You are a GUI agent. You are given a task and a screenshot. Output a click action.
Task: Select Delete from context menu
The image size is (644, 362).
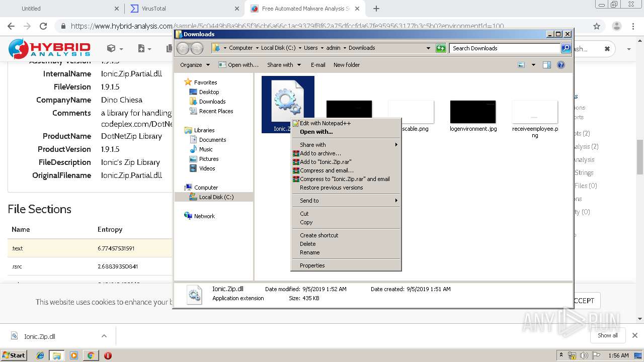(x=346, y=244)
